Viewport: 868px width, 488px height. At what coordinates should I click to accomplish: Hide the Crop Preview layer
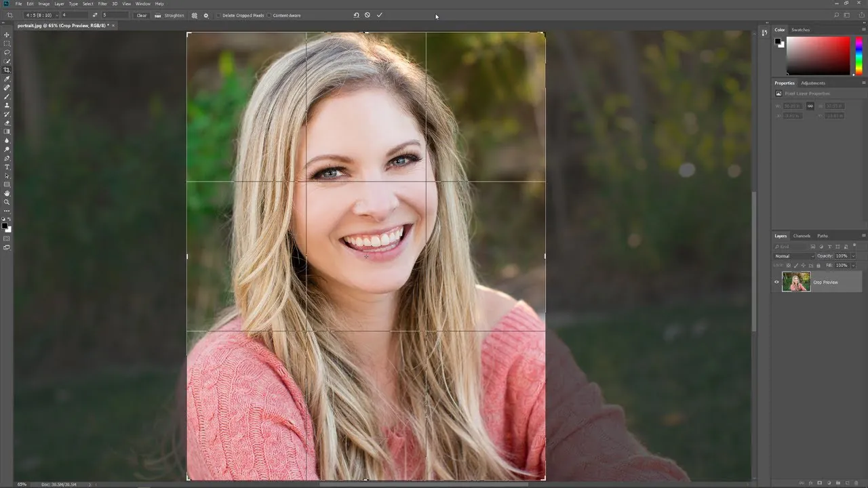776,282
